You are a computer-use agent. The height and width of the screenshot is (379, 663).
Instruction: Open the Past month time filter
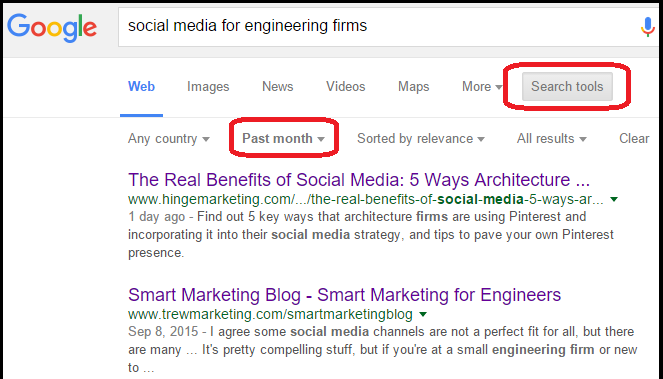pyautogui.click(x=283, y=139)
